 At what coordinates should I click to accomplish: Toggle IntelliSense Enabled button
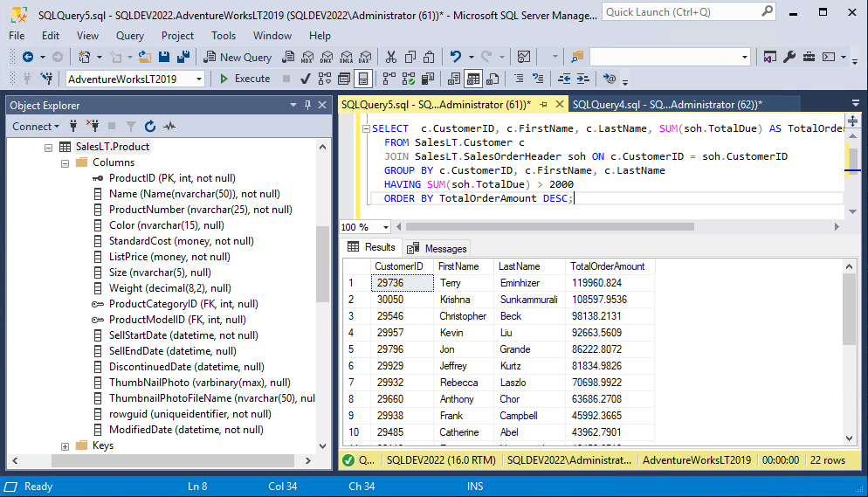coord(363,79)
